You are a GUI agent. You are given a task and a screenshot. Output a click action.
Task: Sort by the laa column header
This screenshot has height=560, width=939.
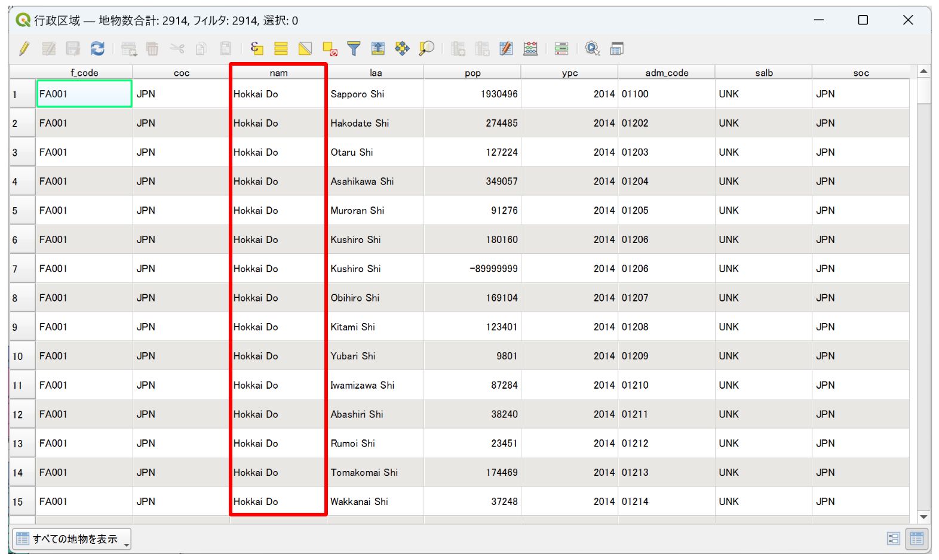(x=376, y=73)
